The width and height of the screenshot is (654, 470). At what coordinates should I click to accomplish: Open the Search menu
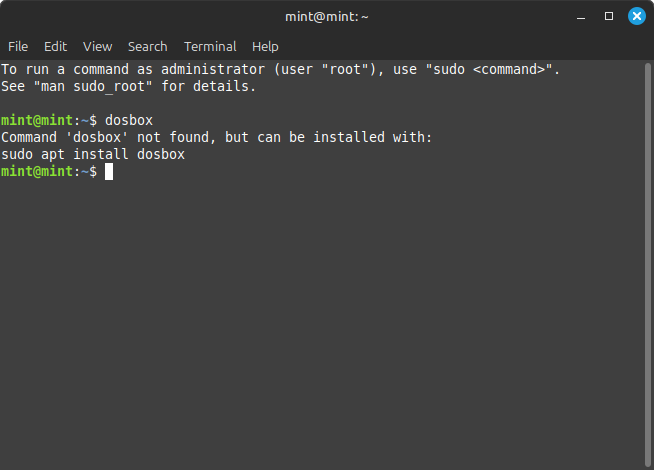point(147,46)
